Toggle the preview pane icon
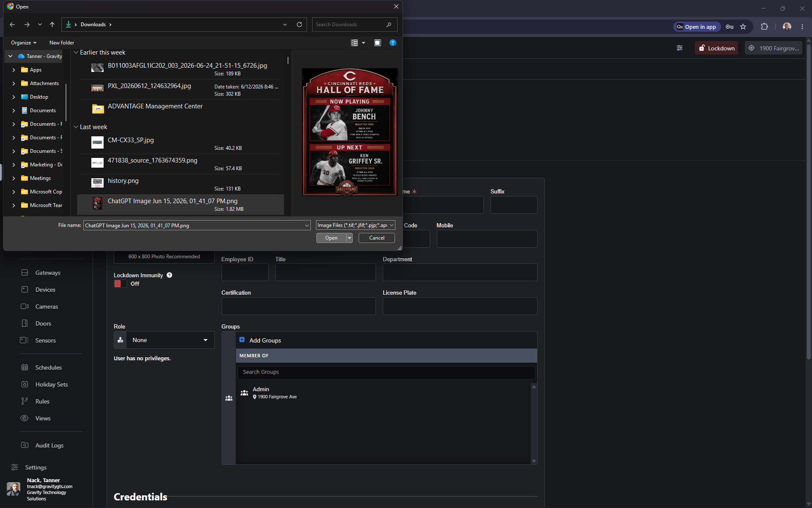Screen dimensions: 812x508 click(378, 43)
